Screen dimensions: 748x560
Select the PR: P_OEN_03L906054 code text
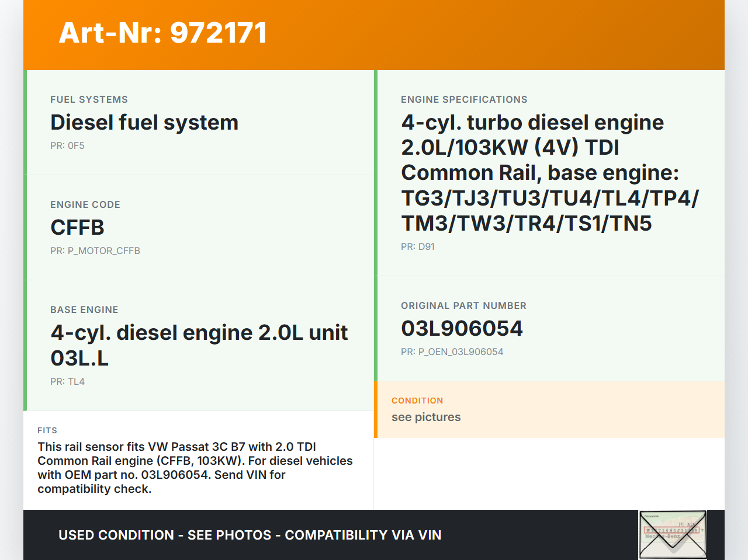[452, 352]
